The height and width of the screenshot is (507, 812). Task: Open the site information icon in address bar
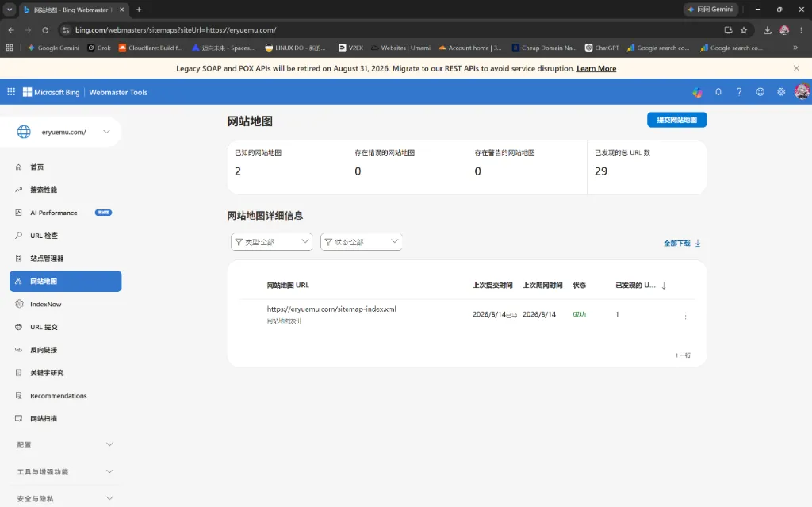tap(66, 30)
